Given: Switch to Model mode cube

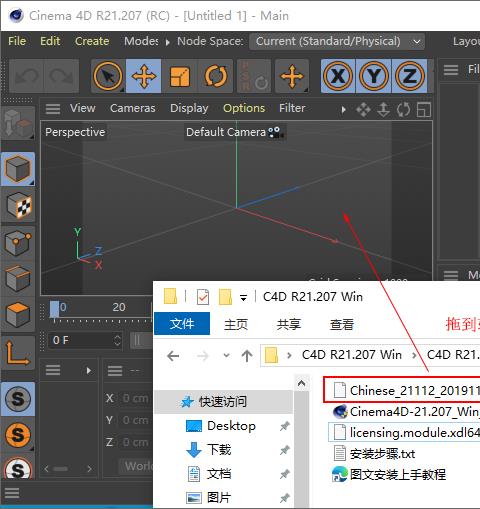Looking at the screenshot, I should tap(18, 169).
